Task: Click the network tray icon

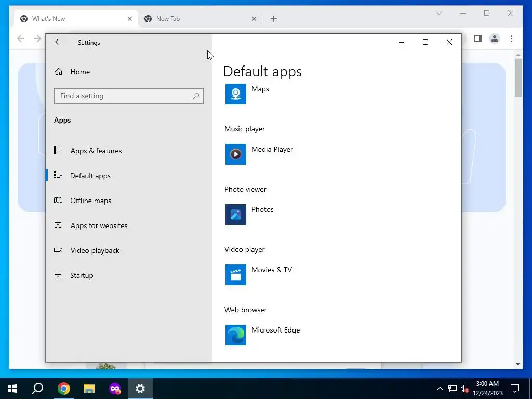Action: (453, 389)
